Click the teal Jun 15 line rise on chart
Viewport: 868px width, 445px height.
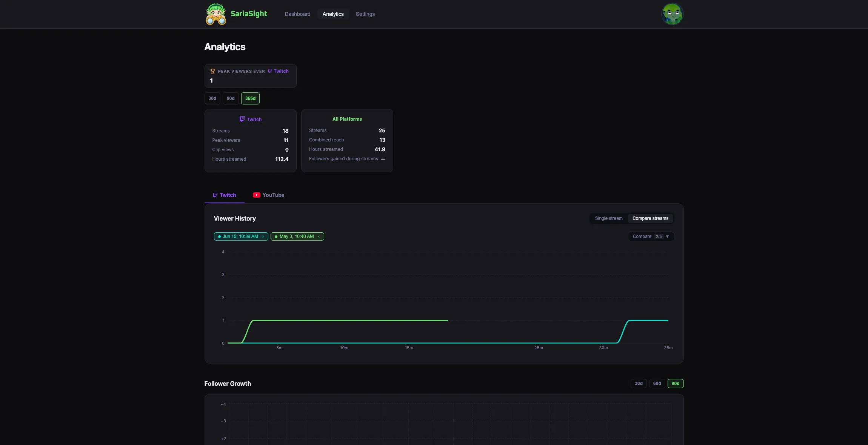[623, 331]
